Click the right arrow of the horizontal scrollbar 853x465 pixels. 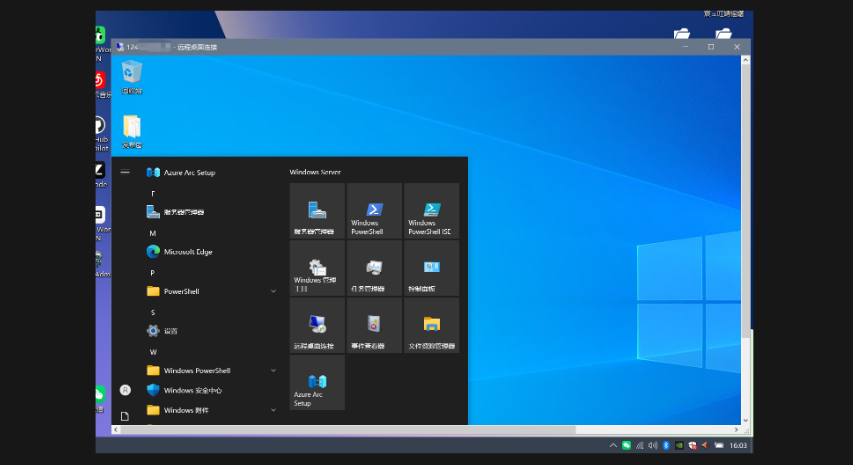pyautogui.click(x=736, y=430)
